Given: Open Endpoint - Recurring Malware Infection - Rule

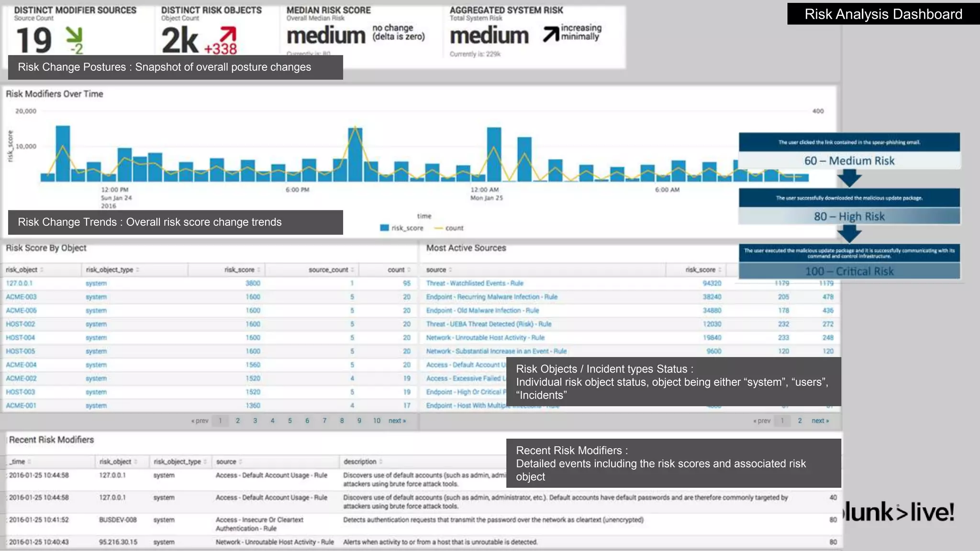Looking at the screenshot, I should click(x=492, y=297).
